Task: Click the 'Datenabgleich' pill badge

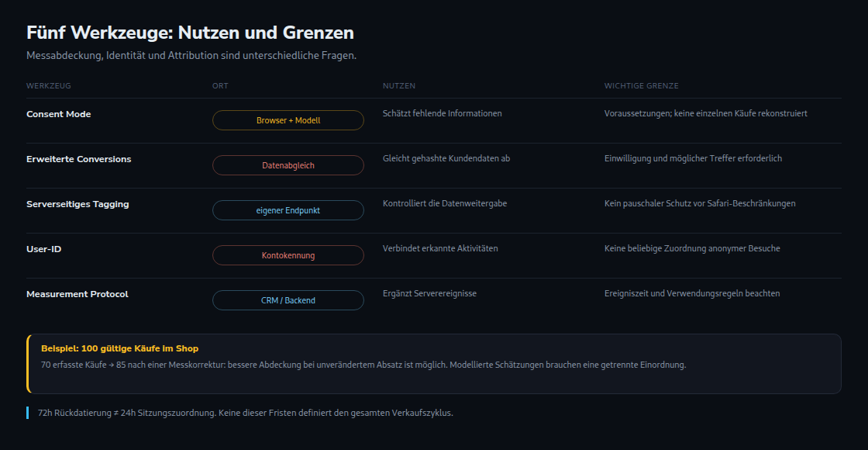Action: pyautogui.click(x=288, y=165)
